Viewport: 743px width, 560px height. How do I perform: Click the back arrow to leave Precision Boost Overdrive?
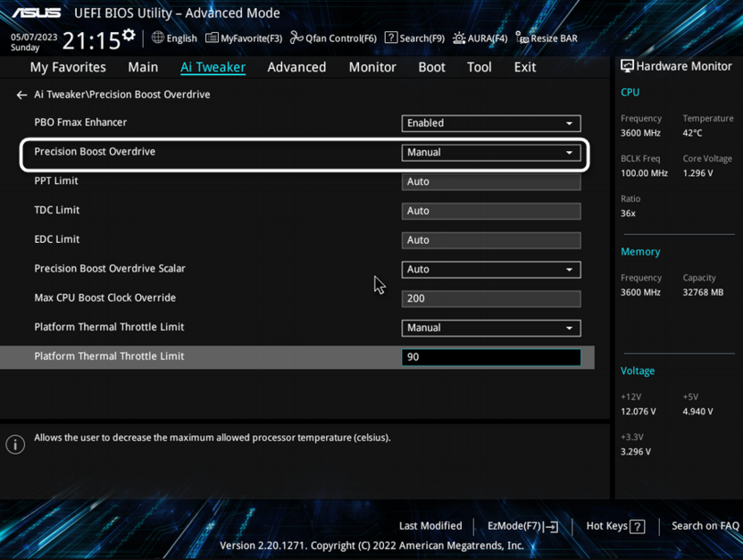tap(21, 94)
